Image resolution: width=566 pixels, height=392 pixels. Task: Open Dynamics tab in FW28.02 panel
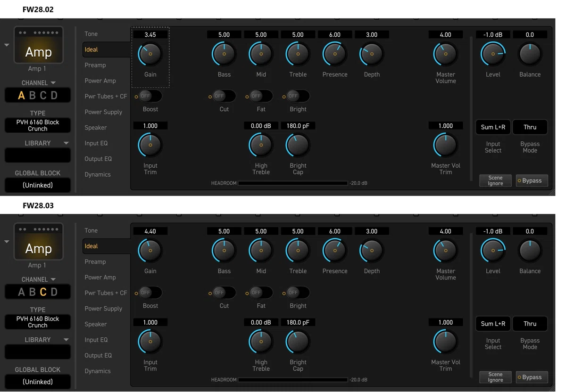click(x=98, y=174)
